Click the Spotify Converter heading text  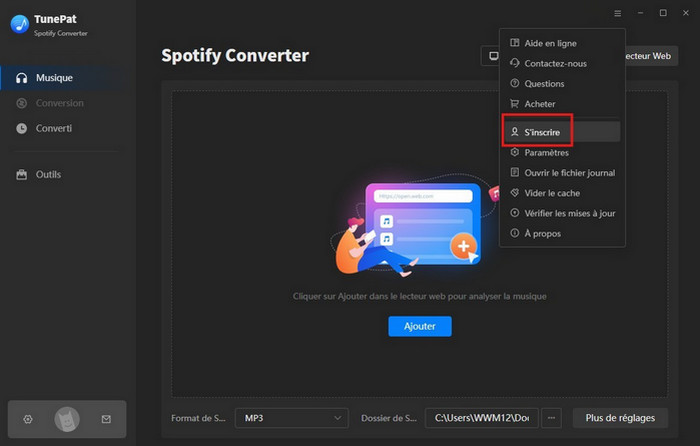coord(235,56)
